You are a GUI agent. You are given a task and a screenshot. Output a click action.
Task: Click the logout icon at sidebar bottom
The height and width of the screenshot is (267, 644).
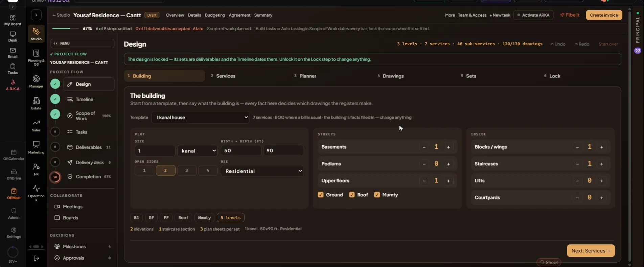(36, 258)
